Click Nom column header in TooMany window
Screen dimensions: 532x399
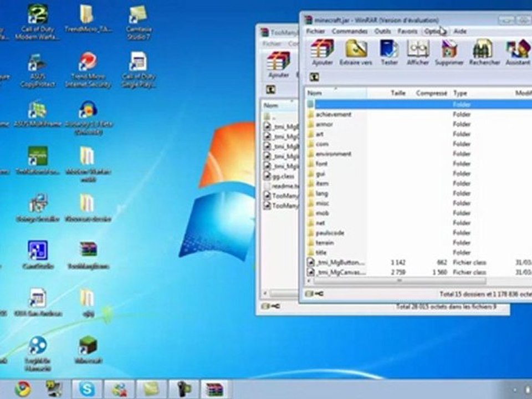tap(280, 105)
